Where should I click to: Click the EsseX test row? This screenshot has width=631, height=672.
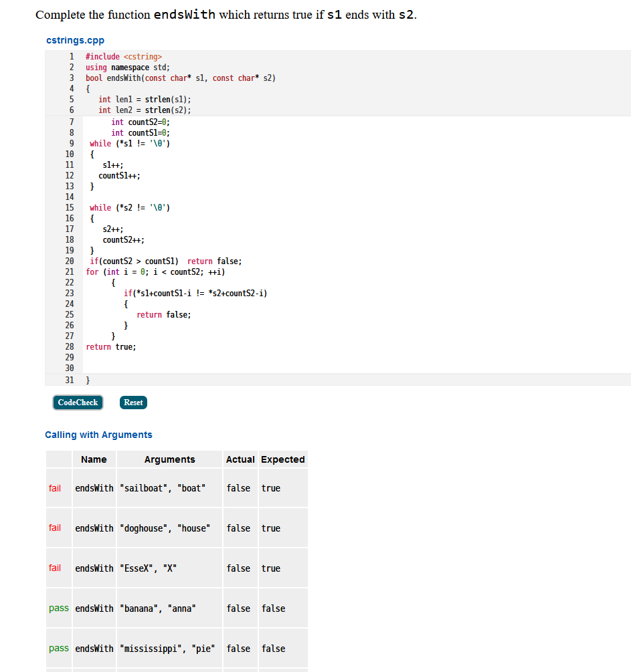point(169,568)
